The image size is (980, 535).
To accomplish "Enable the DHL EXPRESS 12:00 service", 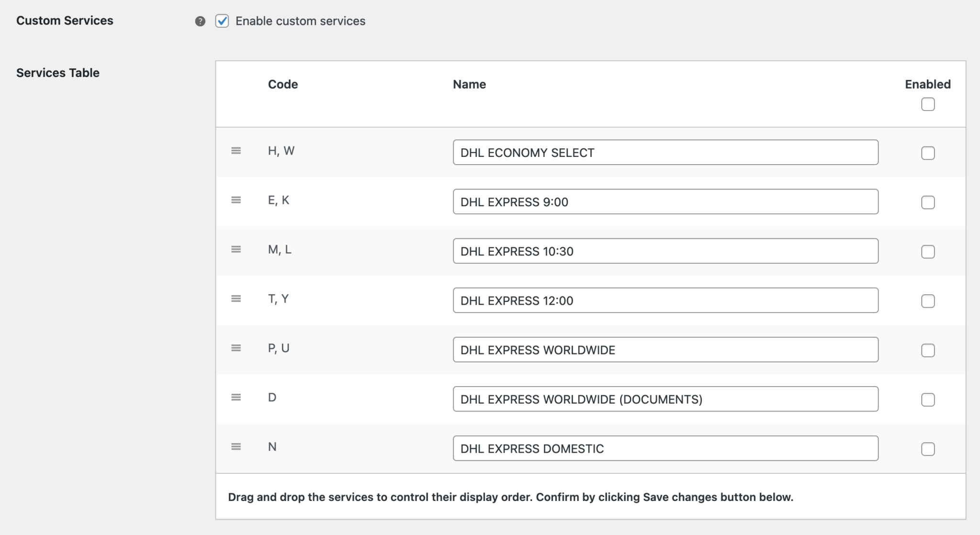I will (x=927, y=301).
